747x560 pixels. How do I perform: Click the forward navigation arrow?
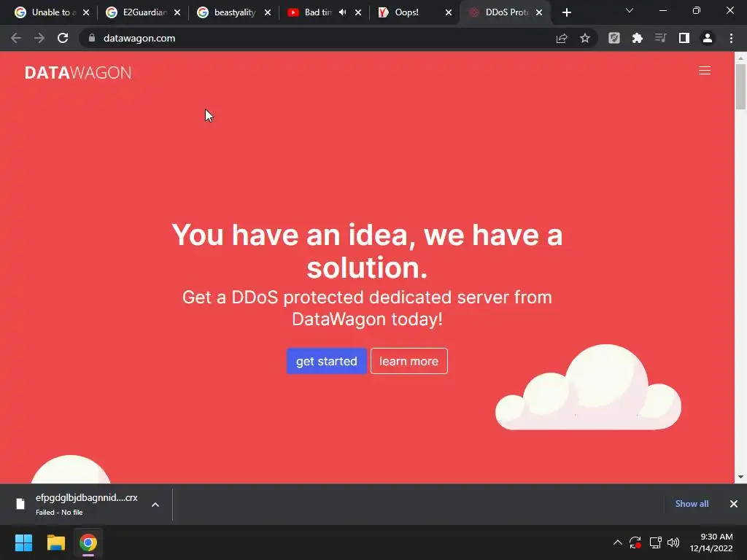tap(39, 38)
